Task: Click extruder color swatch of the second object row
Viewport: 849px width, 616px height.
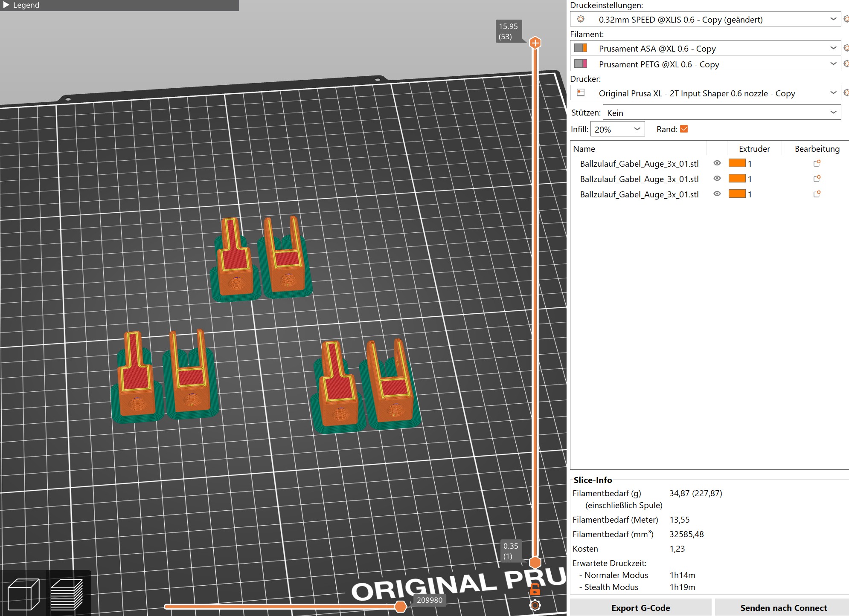Action: point(737,178)
